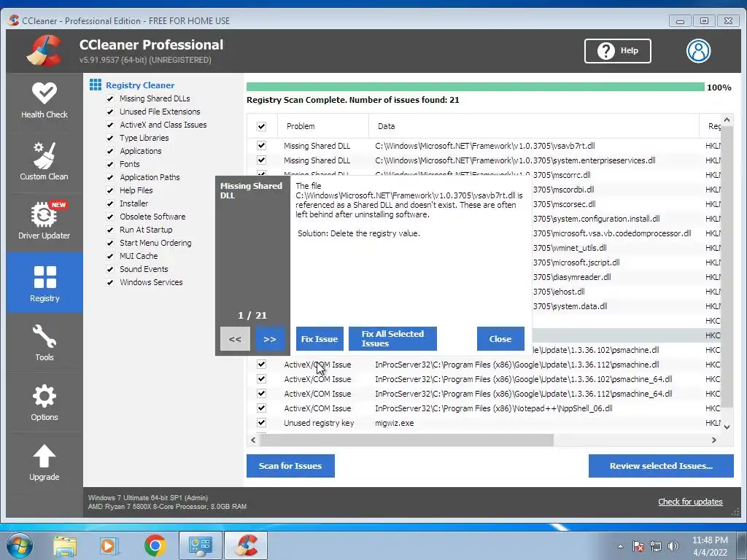The width and height of the screenshot is (747, 560).
Task: Click the Check for updates link
Action: [x=690, y=502]
